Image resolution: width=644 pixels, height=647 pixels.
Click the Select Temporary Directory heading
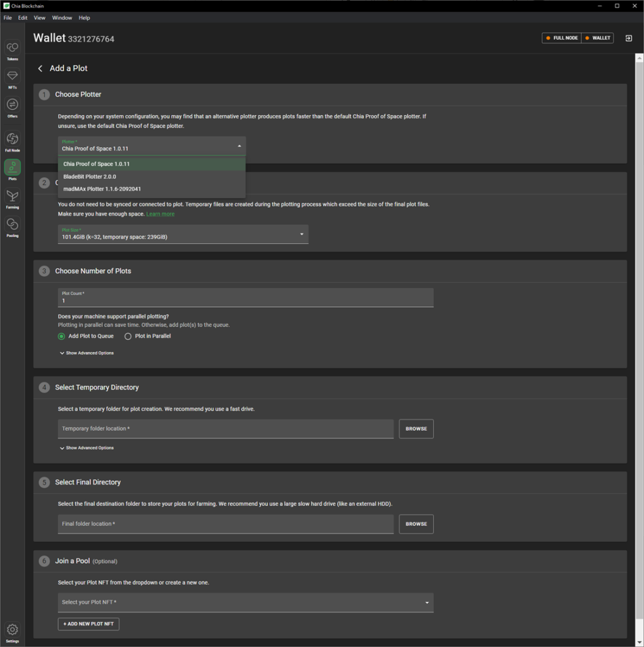tap(97, 387)
